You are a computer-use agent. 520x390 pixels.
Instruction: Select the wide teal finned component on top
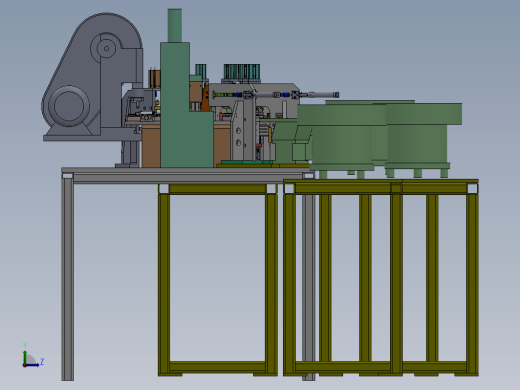click(x=242, y=72)
